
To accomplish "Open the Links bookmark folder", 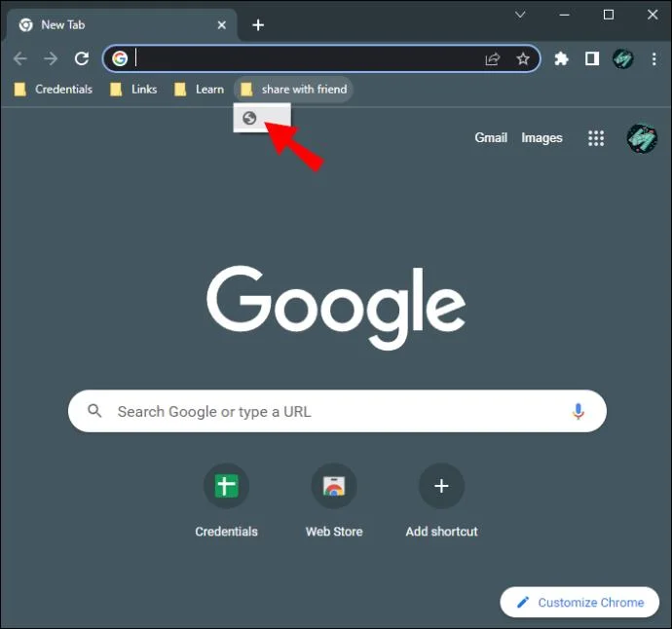I will (x=133, y=90).
